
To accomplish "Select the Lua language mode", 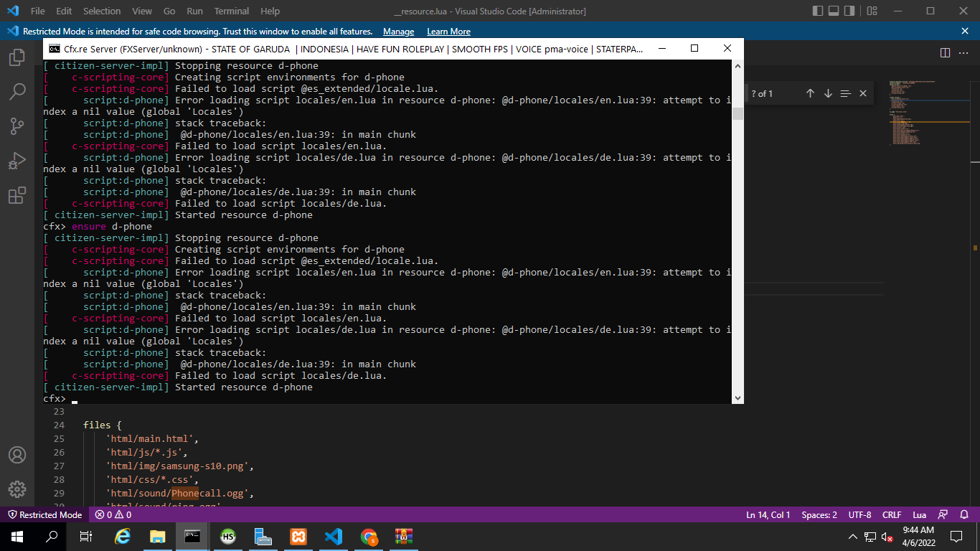I will [919, 514].
